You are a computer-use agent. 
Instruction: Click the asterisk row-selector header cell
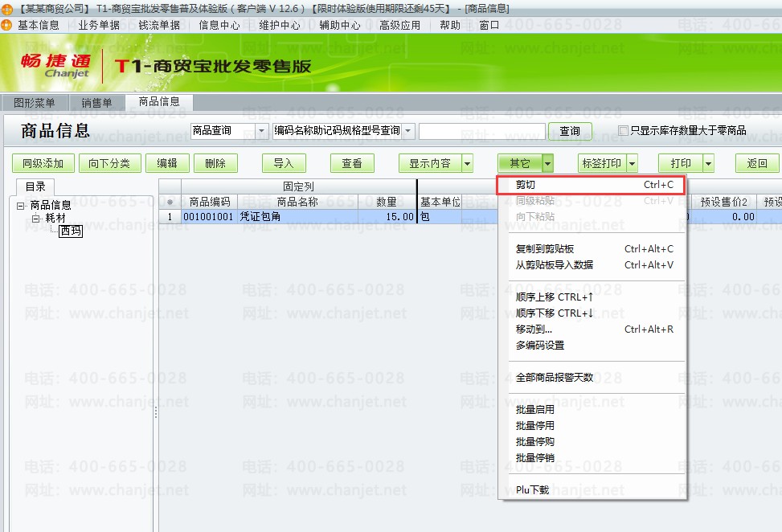(170, 202)
